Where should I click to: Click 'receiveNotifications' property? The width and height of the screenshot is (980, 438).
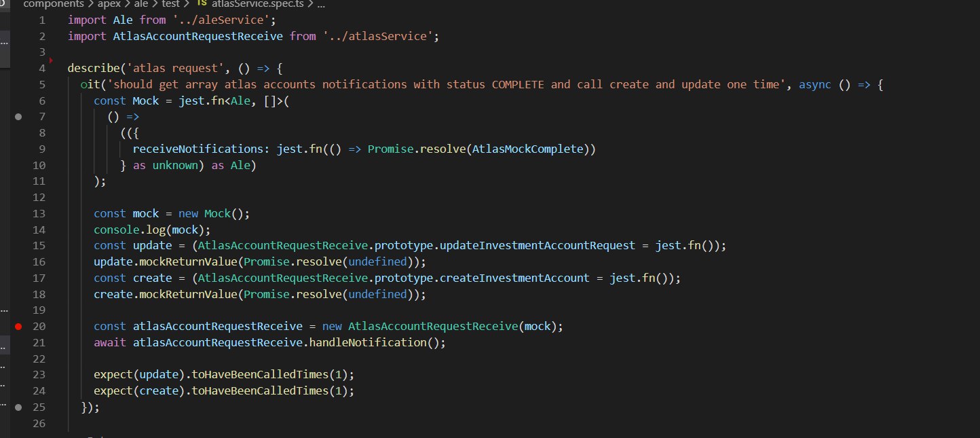coord(197,149)
